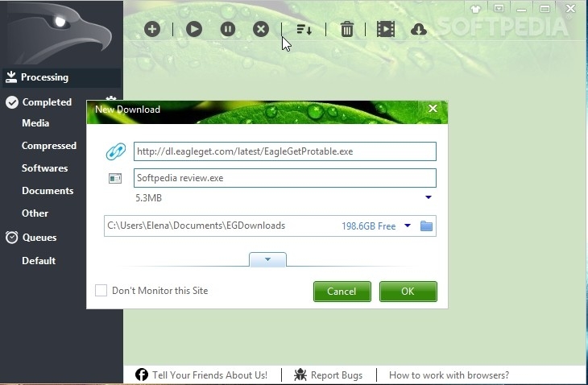Viewport: 588px width, 385px height.
Task: Click the file name input field
Action: coord(285,178)
